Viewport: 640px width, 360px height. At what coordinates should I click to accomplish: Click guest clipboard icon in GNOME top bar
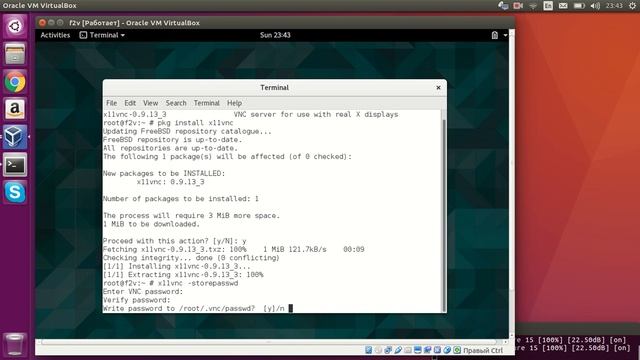point(495,35)
